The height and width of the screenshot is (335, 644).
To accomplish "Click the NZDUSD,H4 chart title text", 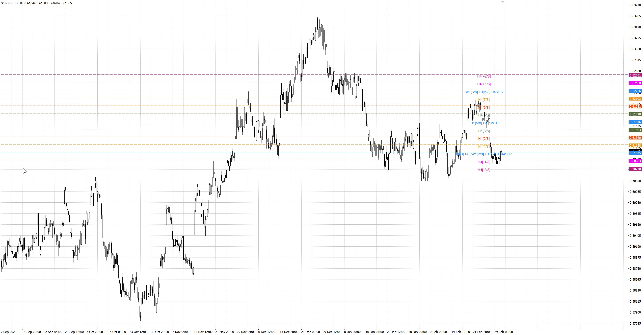I will pyautogui.click(x=14, y=3).
